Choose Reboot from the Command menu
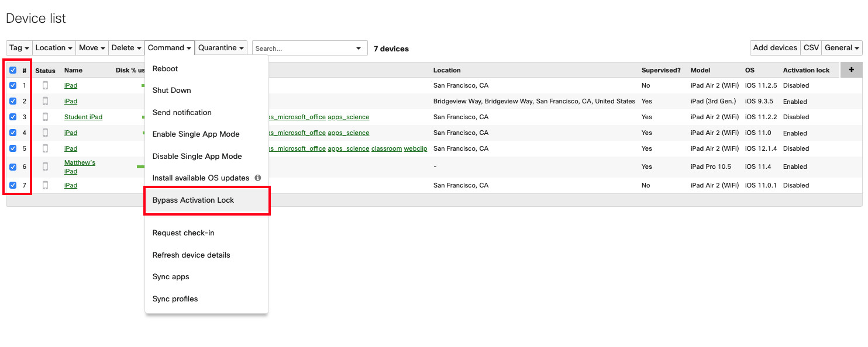This screenshot has height=347, width=868. pyautogui.click(x=165, y=68)
